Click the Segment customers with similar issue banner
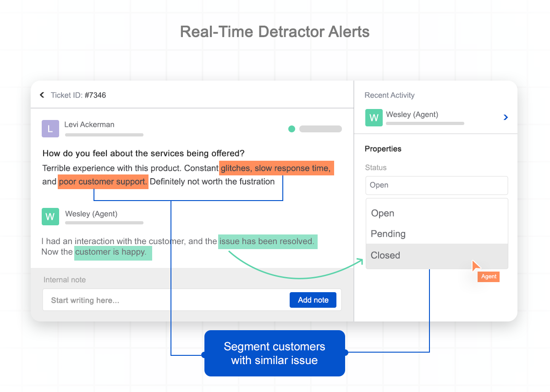Image resolution: width=550 pixels, height=392 pixels. pyautogui.click(x=275, y=353)
